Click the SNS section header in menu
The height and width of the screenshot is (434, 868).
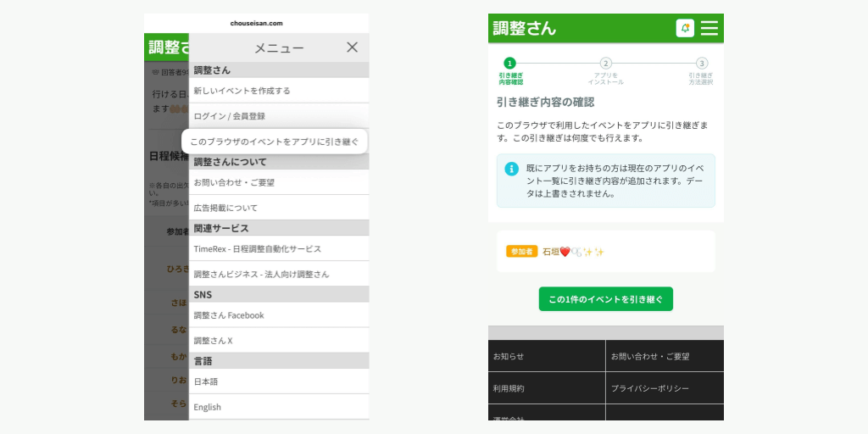click(279, 294)
